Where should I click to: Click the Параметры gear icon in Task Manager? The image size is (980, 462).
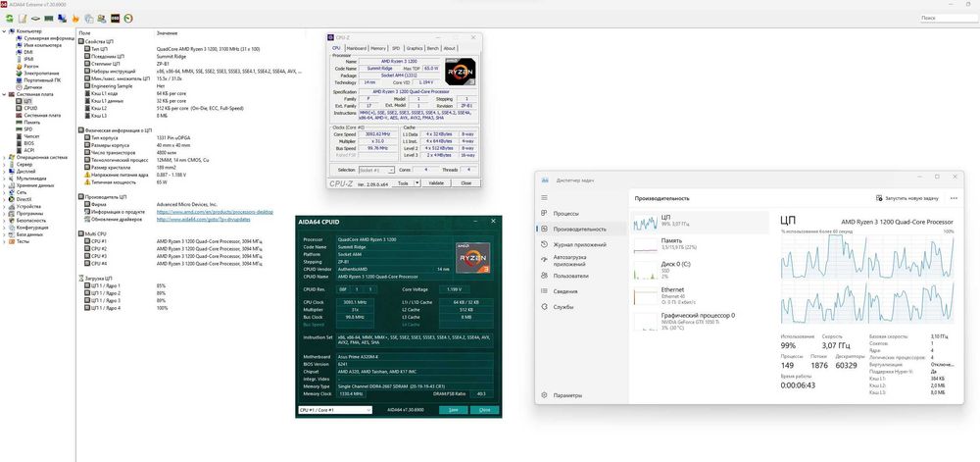pos(544,395)
